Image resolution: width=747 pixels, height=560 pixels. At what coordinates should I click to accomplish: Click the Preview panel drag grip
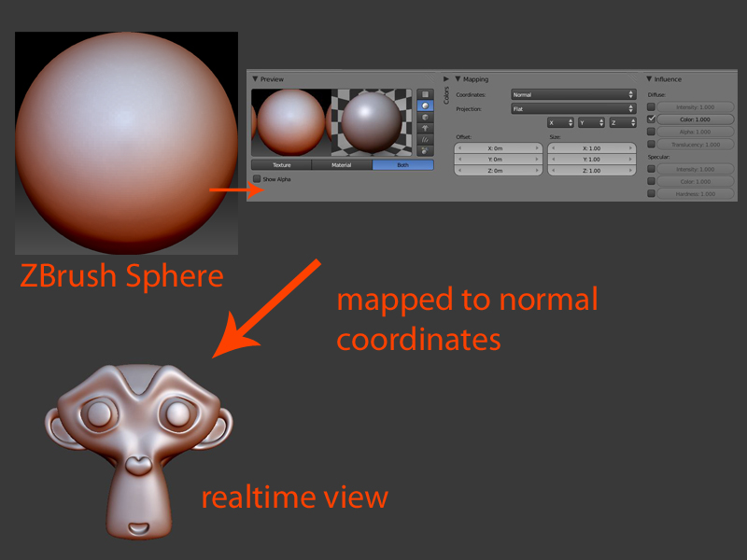point(430,77)
